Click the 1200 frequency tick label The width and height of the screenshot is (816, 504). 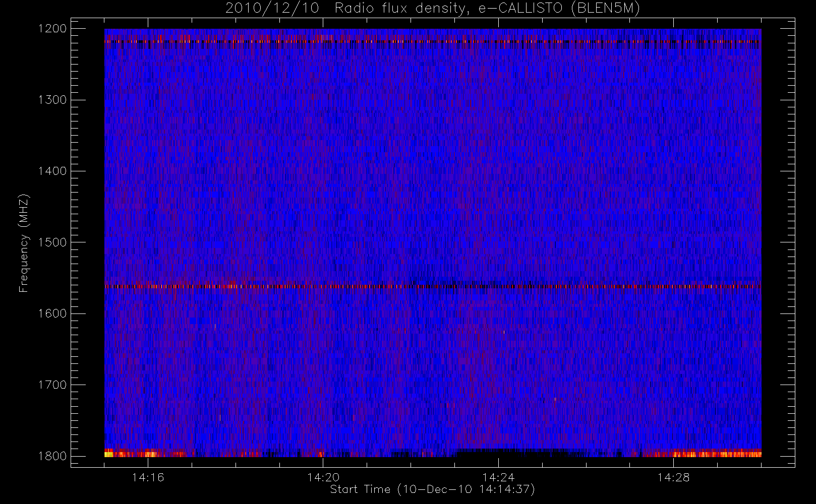coord(52,29)
